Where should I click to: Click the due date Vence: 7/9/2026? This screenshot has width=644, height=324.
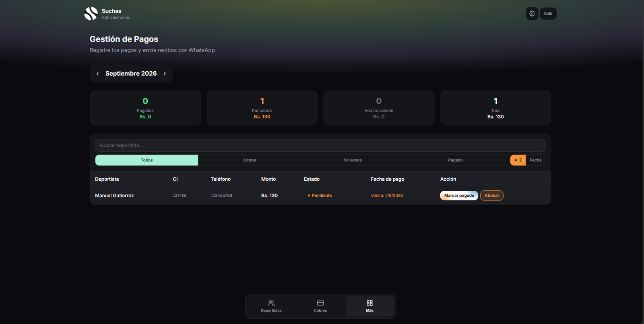click(387, 196)
